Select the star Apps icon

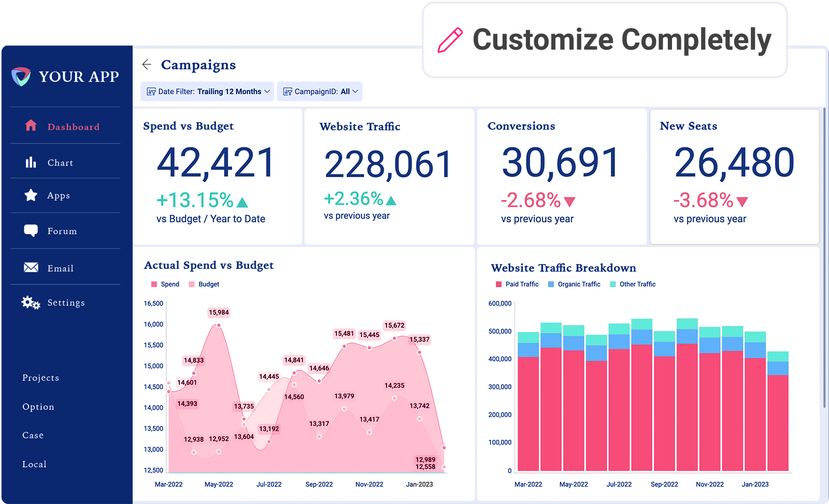(x=31, y=195)
